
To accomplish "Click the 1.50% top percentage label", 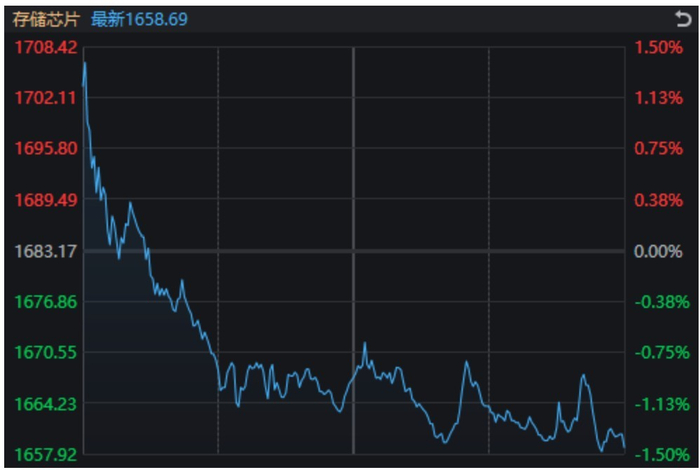I will pos(658,47).
